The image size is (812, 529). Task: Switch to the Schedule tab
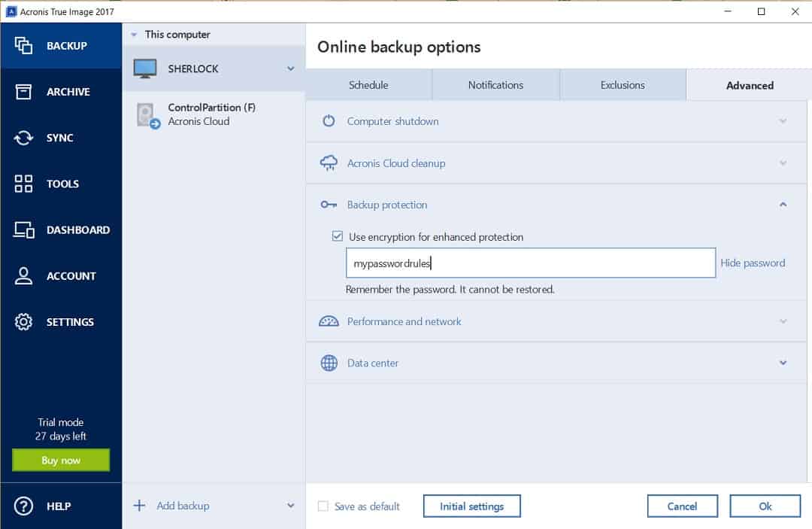(x=368, y=85)
